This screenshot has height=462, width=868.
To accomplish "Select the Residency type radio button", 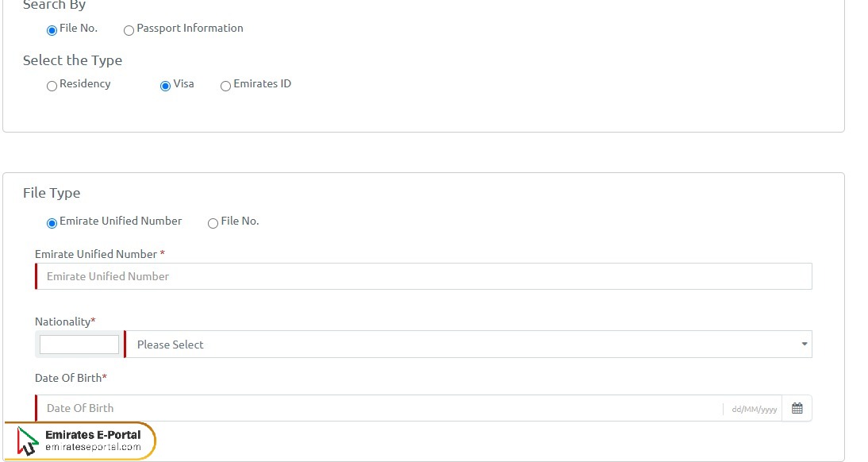I will tap(52, 86).
